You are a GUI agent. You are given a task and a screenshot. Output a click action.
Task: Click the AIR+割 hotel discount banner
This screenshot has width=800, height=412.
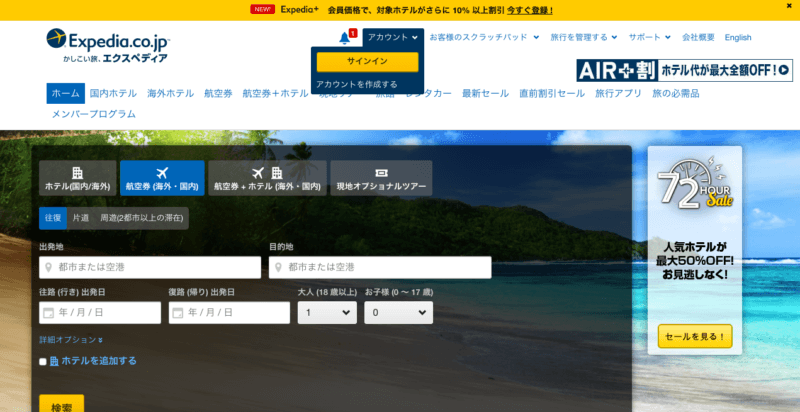[685, 70]
